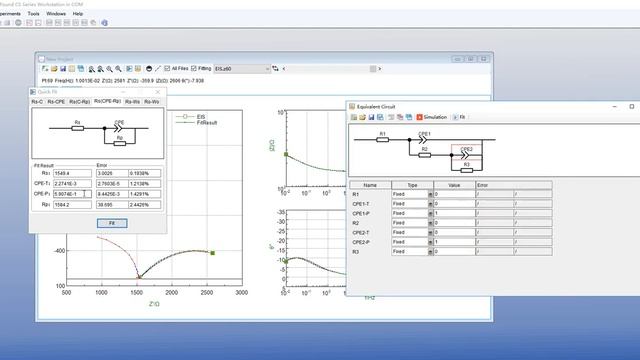Open Type dropdown for CPE1-P row
This screenshot has width=640, height=360.
click(430, 213)
